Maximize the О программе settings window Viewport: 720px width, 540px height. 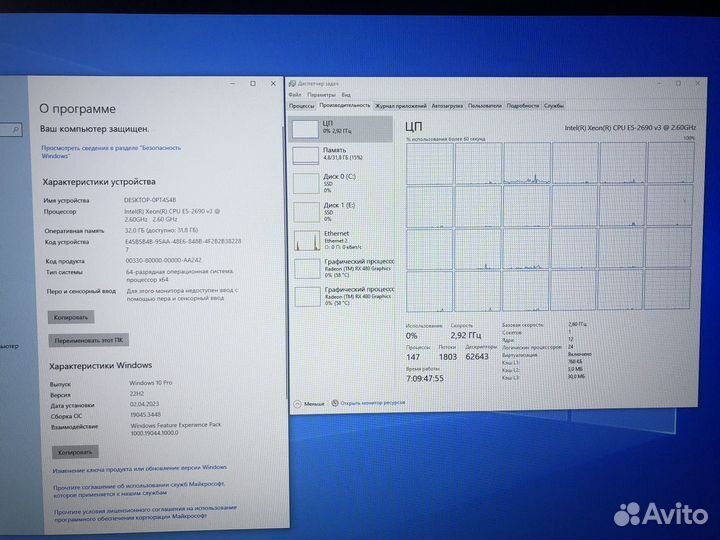[253, 84]
